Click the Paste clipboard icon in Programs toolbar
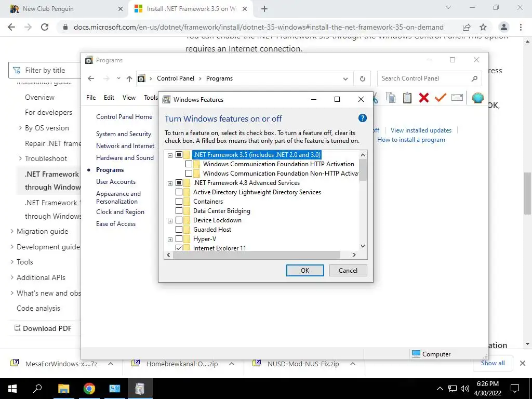Screen dimensions: 532x399 [407, 98]
